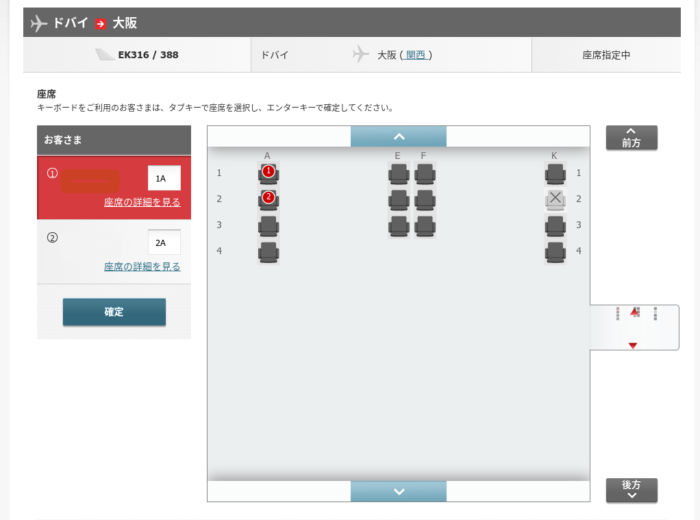Click the 座席 section heading
Image resolution: width=700 pixels, height=520 pixels.
point(46,94)
